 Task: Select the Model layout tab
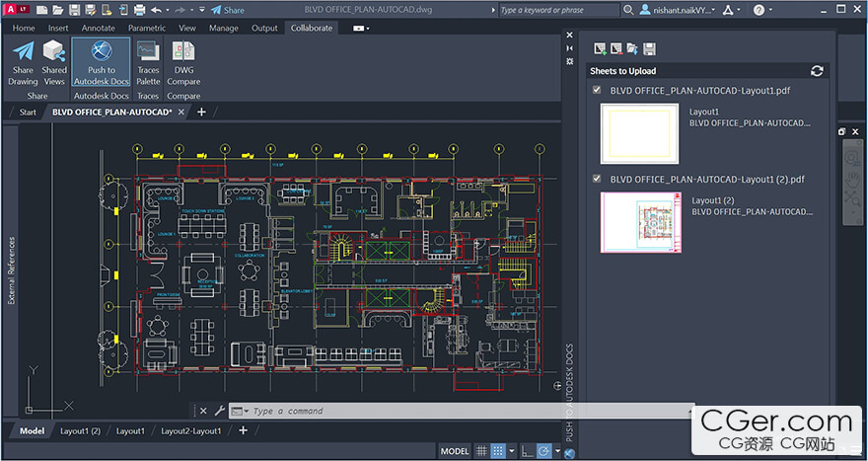(33, 430)
